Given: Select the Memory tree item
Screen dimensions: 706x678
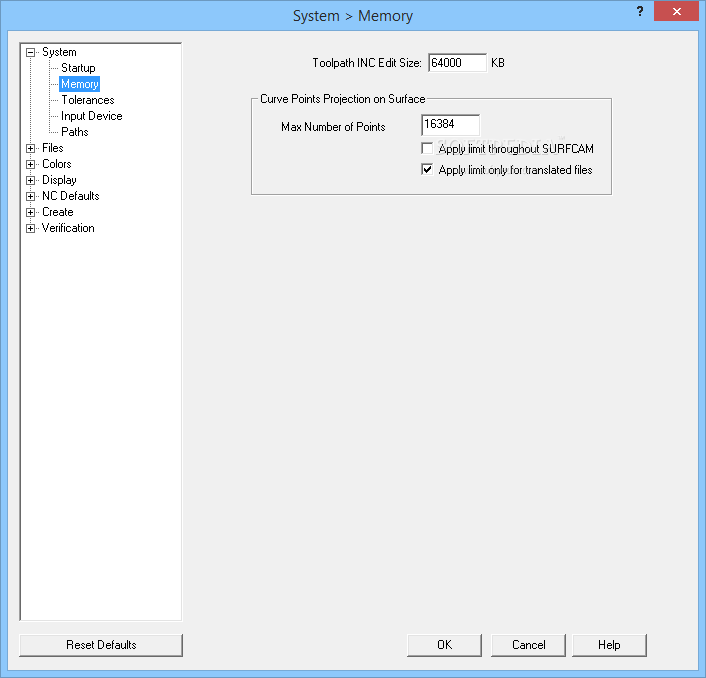Looking at the screenshot, I should coord(79,84).
